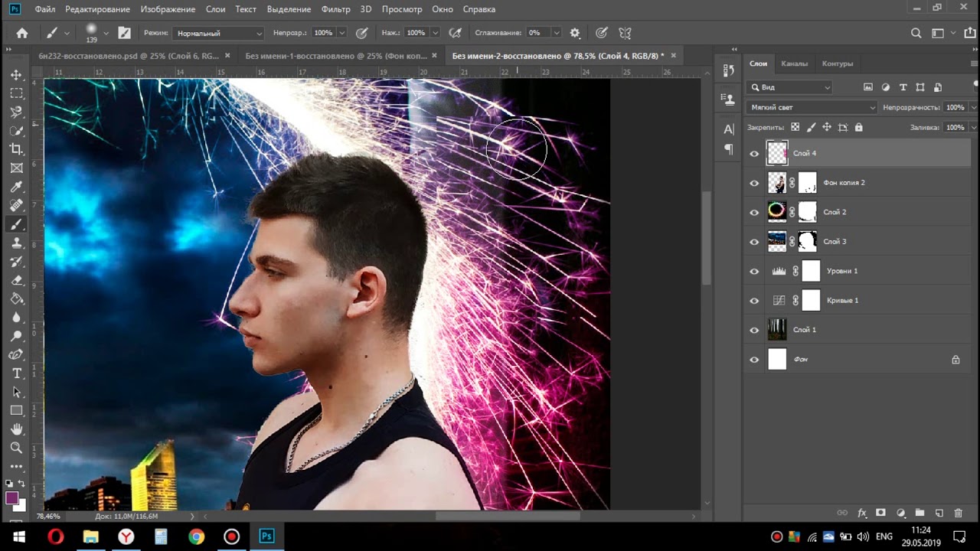Switch to the Контуры tab
980x551 pixels.
click(x=838, y=64)
